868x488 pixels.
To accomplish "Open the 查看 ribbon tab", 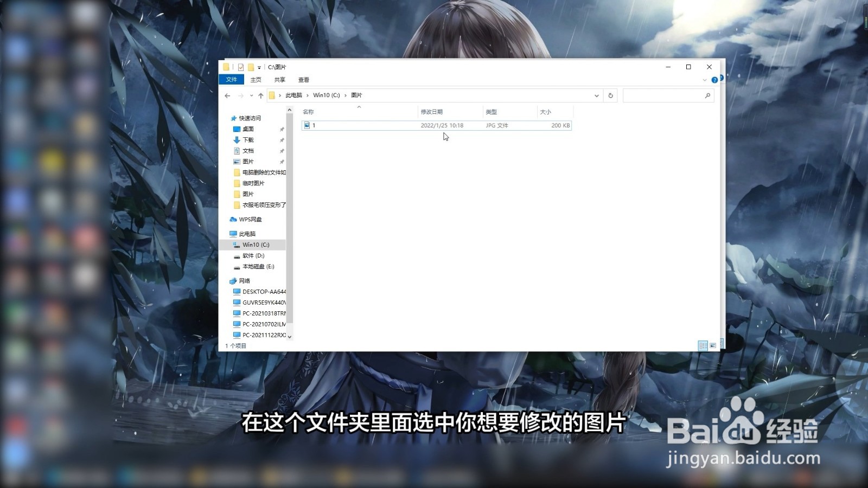I will [304, 80].
